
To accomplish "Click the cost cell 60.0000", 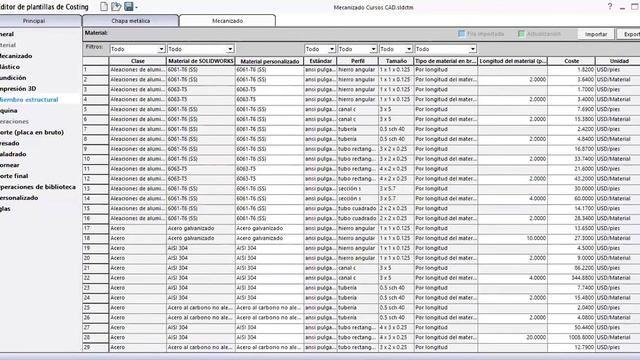I will pyautogui.click(x=571, y=199).
